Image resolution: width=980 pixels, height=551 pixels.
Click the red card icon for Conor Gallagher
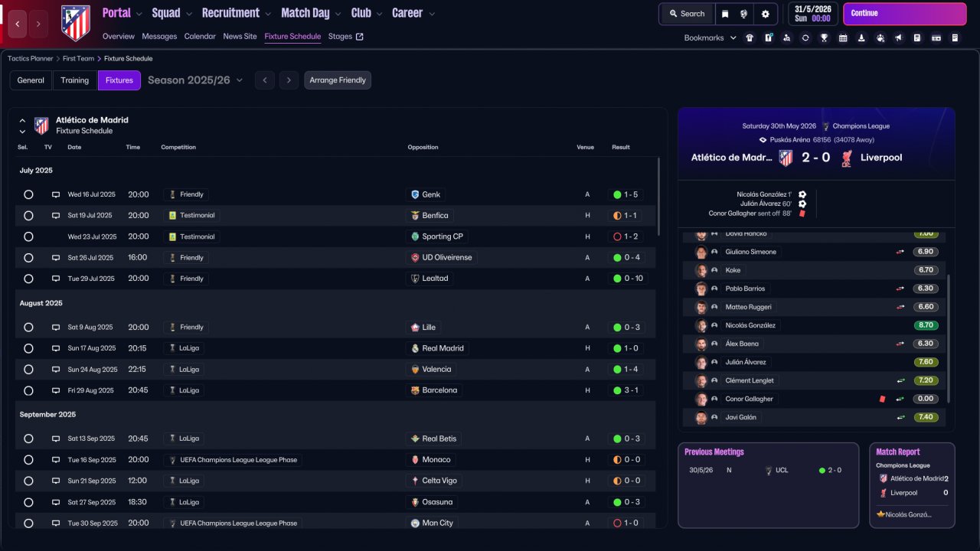882,399
